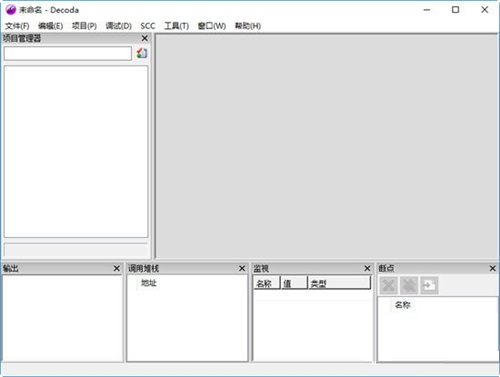Click the 项目管理器 panel title
Viewport: 500px width, 377px height.
22,38
